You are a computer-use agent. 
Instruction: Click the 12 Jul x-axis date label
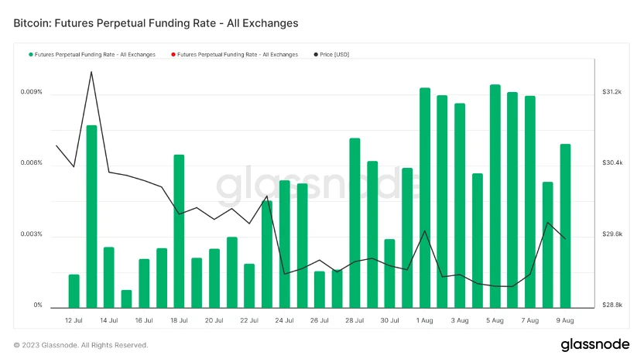point(74,320)
